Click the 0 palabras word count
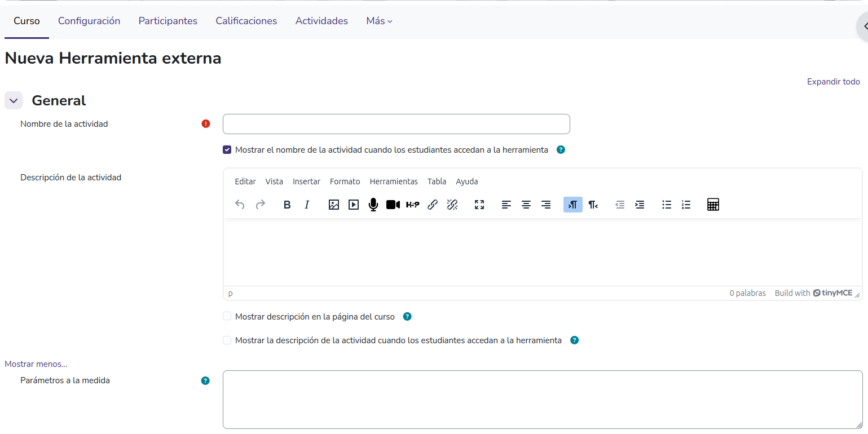Image resolution: width=868 pixels, height=434 pixels. click(748, 293)
